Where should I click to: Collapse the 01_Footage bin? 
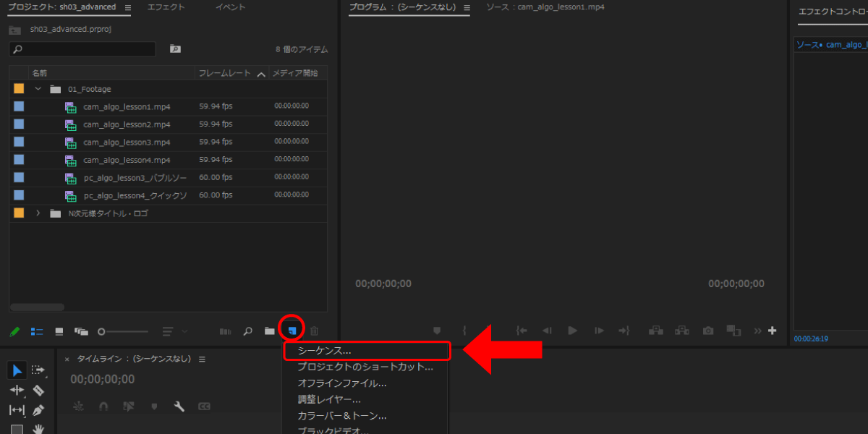tap(38, 89)
